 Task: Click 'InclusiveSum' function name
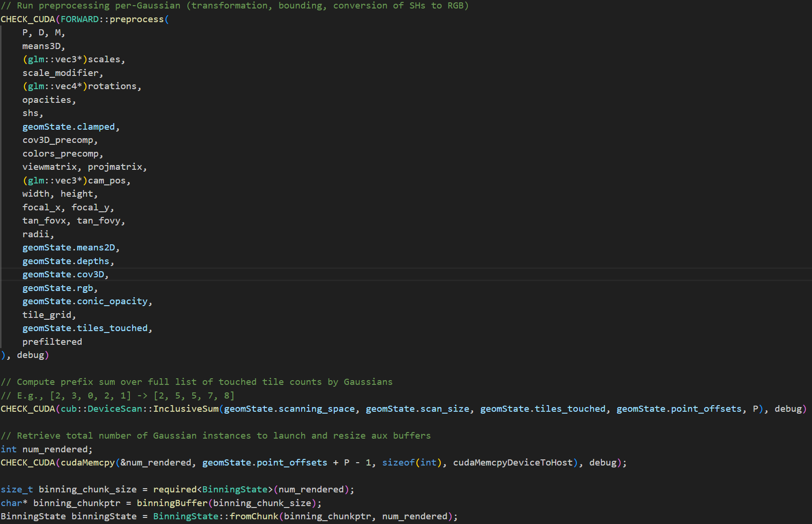tap(186, 409)
